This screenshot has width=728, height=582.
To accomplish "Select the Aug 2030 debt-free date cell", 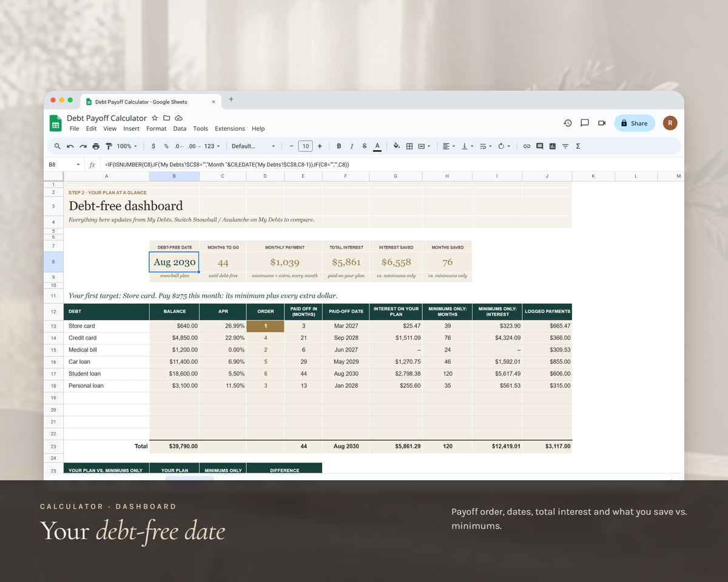I will coord(174,262).
